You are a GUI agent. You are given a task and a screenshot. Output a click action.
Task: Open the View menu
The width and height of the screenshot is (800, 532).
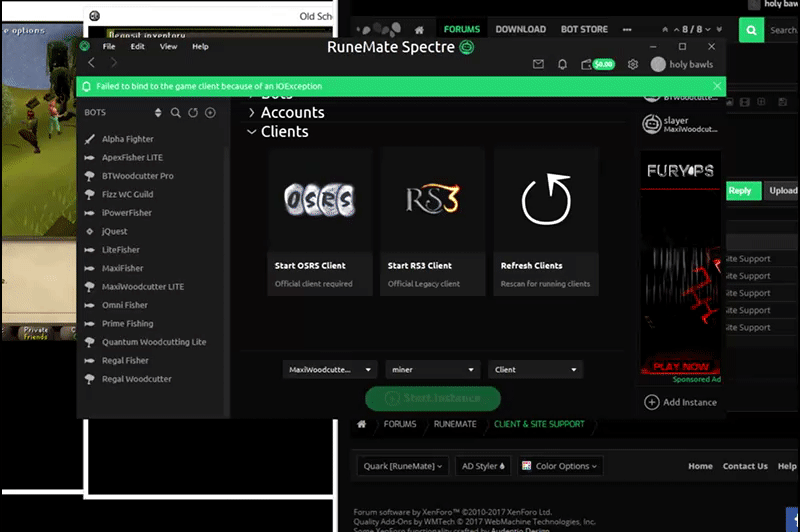tap(168, 46)
